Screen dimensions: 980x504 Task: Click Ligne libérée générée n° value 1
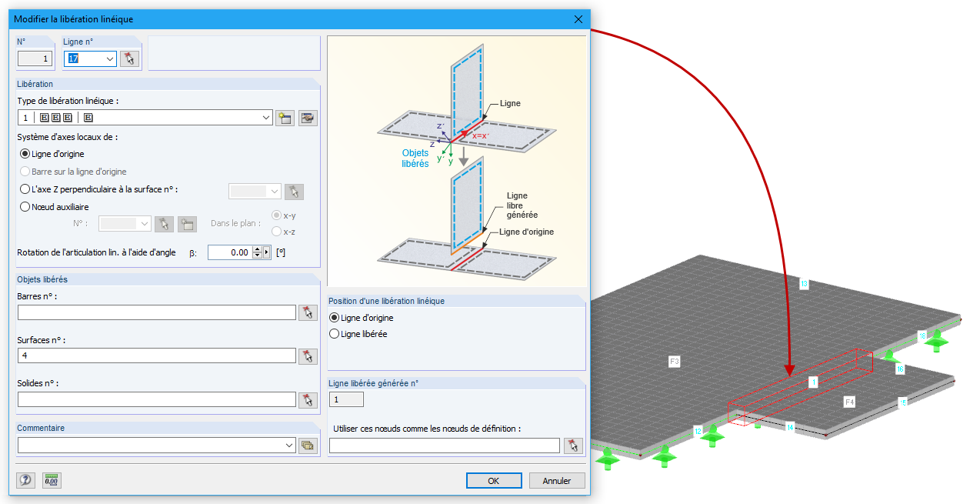[x=346, y=399]
